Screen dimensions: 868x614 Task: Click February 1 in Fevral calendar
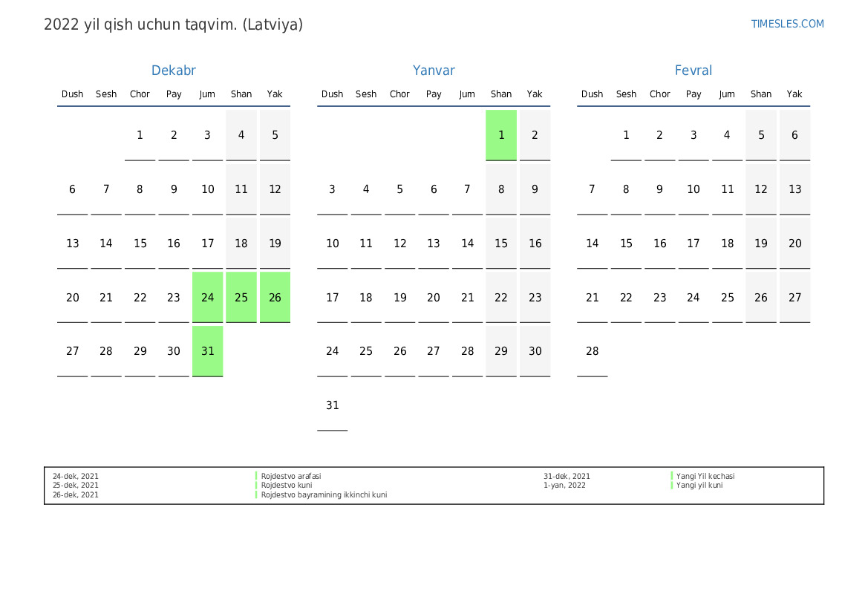(x=626, y=135)
